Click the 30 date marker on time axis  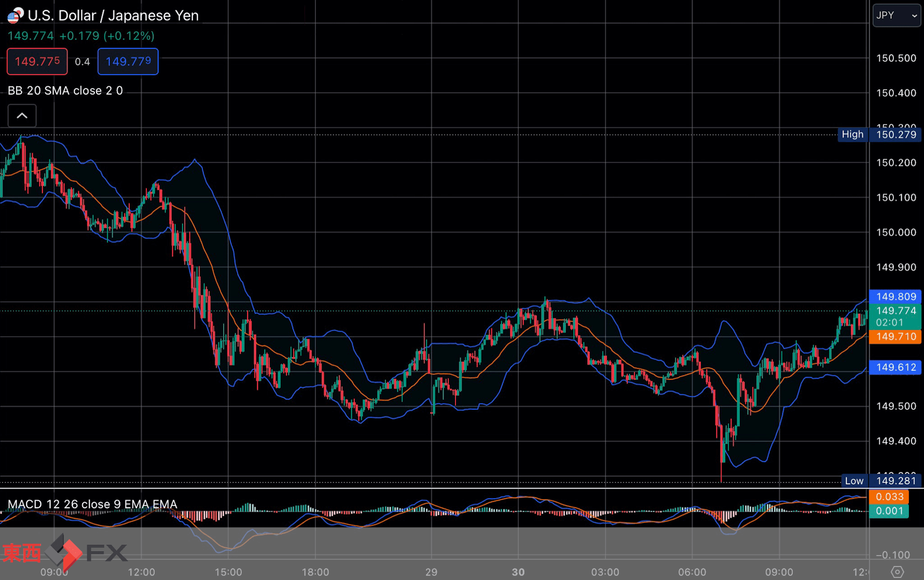tap(518, 572)
